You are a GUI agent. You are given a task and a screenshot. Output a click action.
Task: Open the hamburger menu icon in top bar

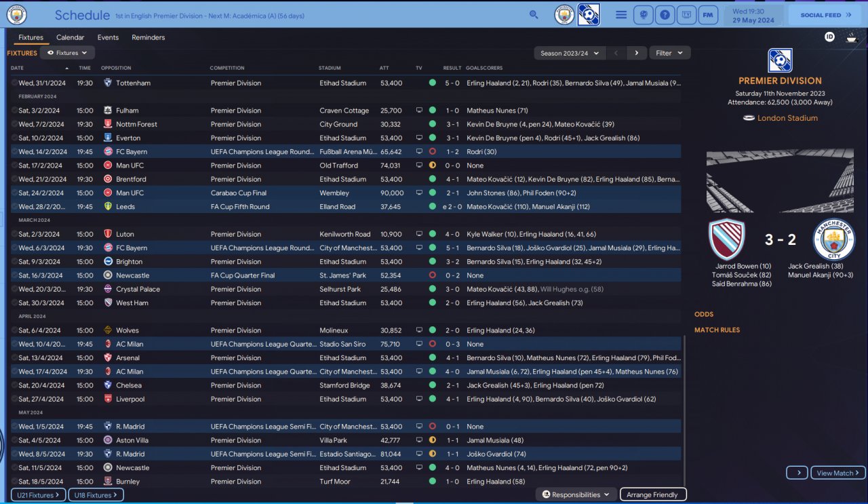click(620, 15)
